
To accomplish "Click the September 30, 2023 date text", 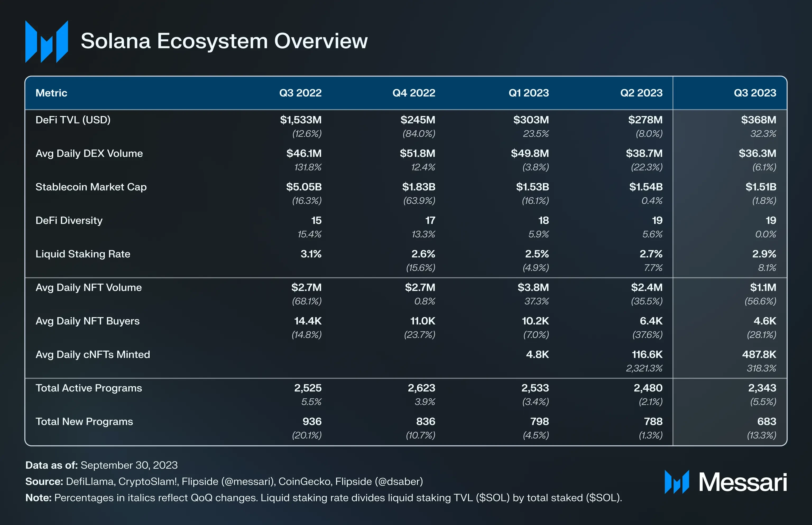I will [x=129, y=465].
